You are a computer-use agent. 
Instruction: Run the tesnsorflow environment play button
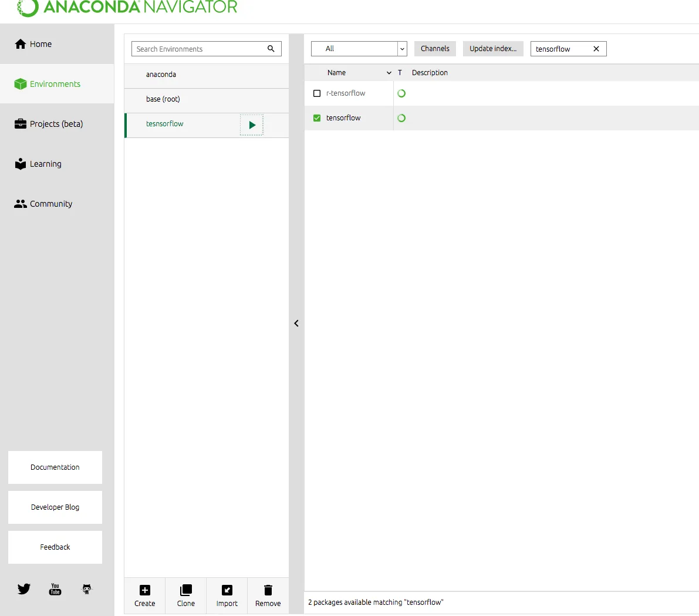[x=252, y=125]
